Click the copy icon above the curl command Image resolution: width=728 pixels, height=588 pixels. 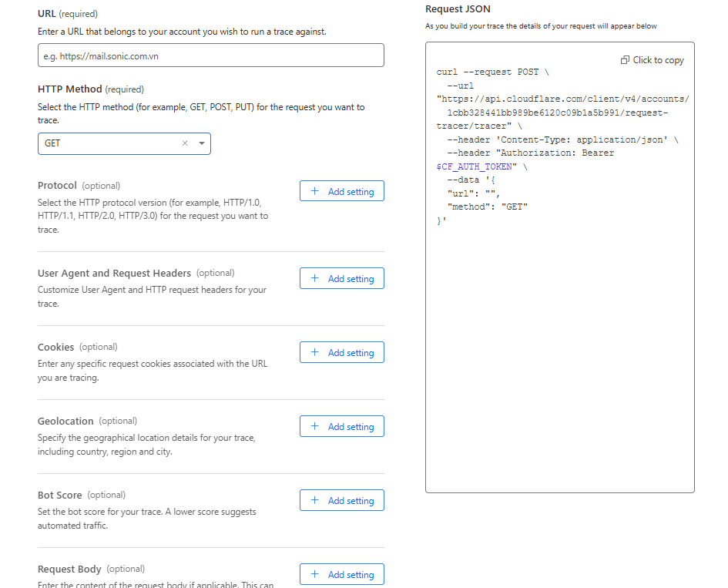coord(625,60)
